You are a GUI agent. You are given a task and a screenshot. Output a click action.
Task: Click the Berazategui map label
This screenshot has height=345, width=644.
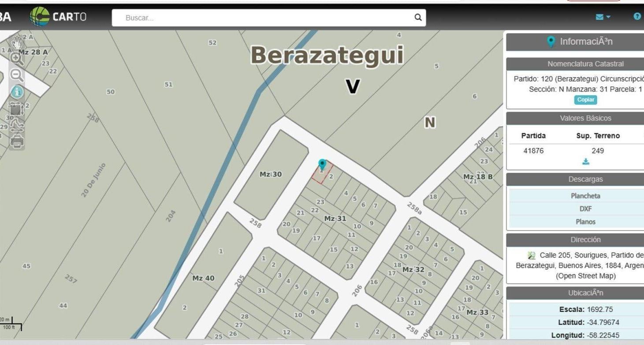pyautogui.click(x=327, y=56)
